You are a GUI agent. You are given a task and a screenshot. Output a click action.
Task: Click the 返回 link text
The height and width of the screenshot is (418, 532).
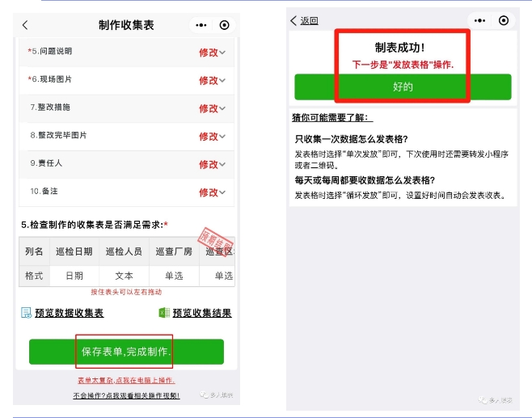tap(309, 21)
